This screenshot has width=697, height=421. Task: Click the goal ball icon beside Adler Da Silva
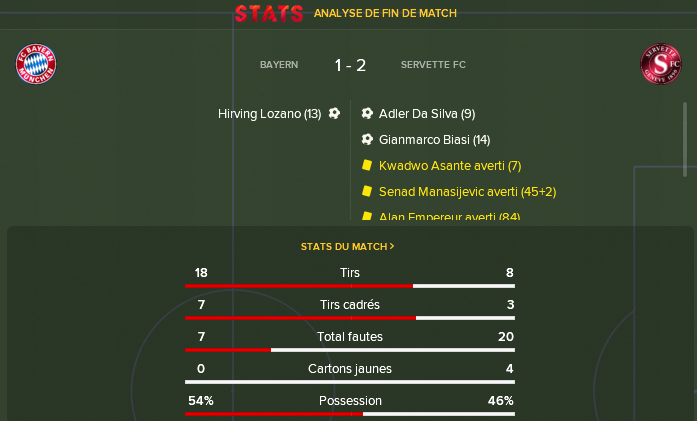[367, 113]
